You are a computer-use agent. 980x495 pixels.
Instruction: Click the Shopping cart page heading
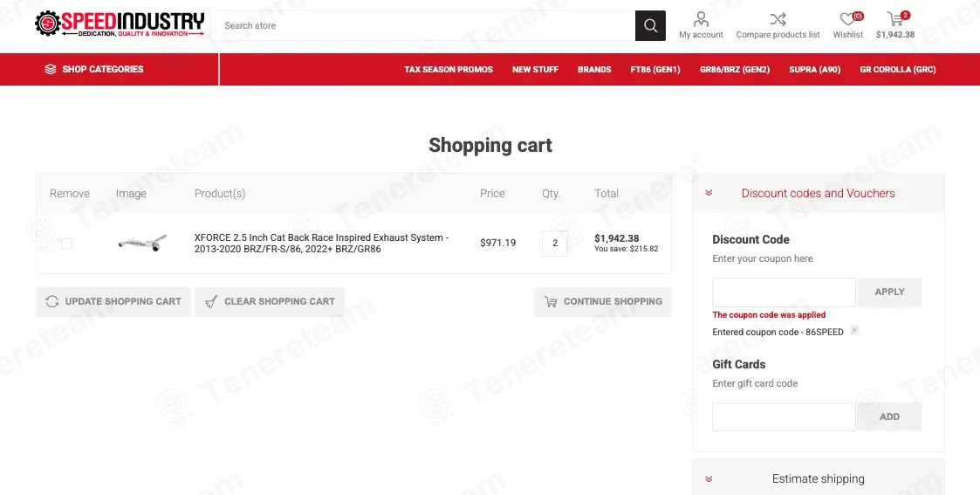(x=490, y=146)
